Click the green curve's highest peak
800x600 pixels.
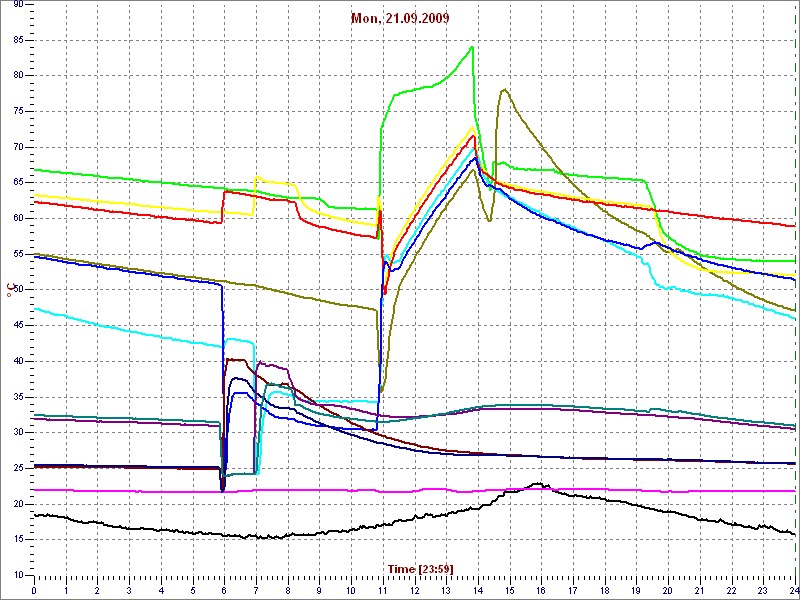tap(472, 47)
